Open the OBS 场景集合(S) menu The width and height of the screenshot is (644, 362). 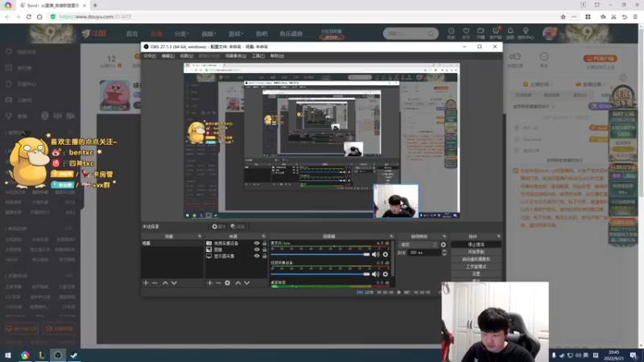pos(236,56)
